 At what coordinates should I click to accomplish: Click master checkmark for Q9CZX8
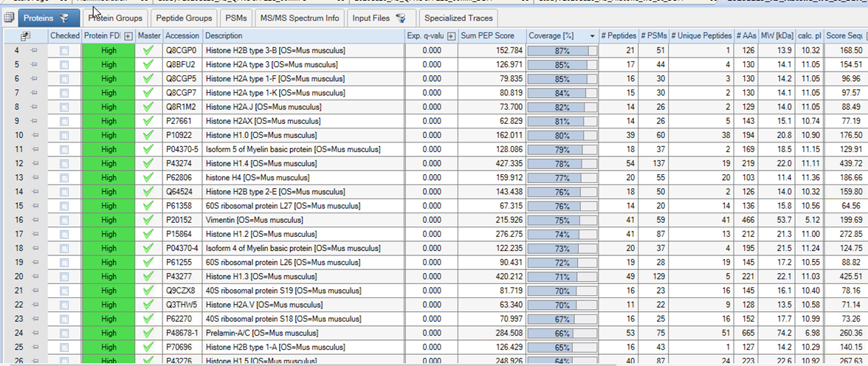[148, 291]
